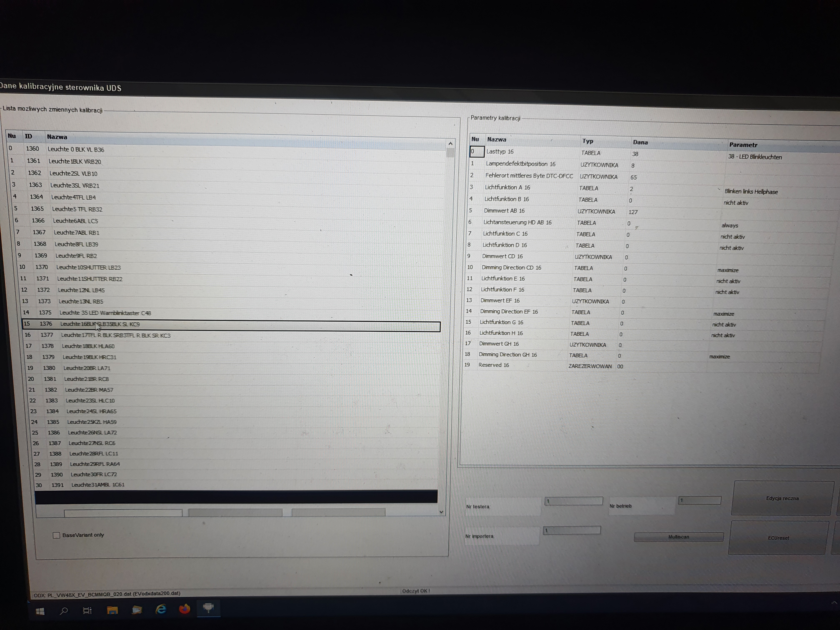The image size is (840, 630).
Task: Enable the BaseVariant only checkbox
Action: 57,535
